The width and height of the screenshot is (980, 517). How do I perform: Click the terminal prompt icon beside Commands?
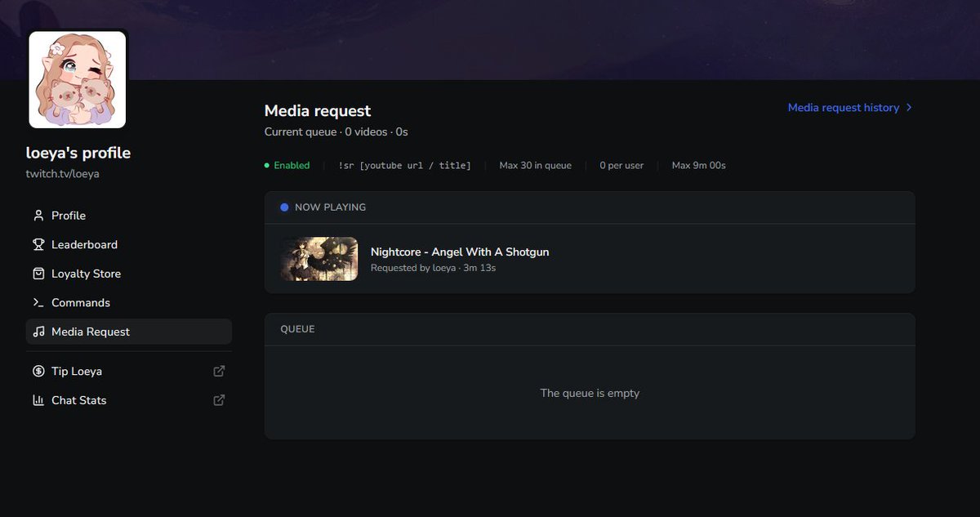(x=38, y=302)
